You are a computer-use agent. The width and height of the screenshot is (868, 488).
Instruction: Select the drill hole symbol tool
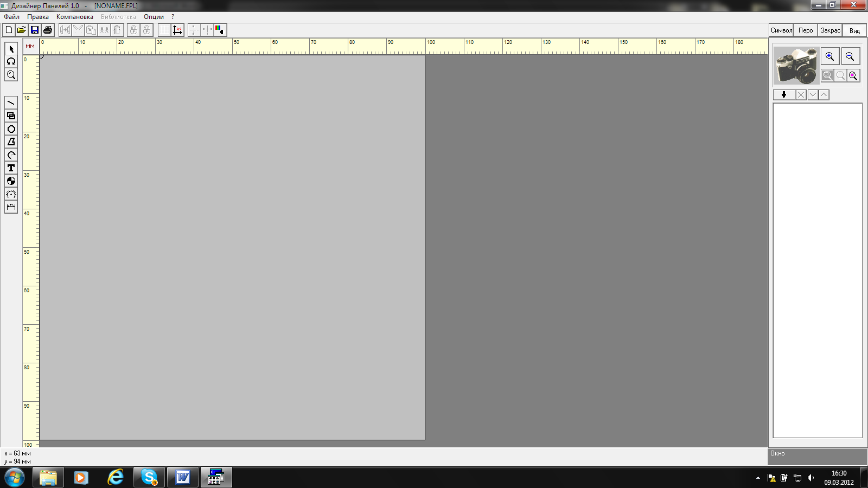click(x=11, y=181)
